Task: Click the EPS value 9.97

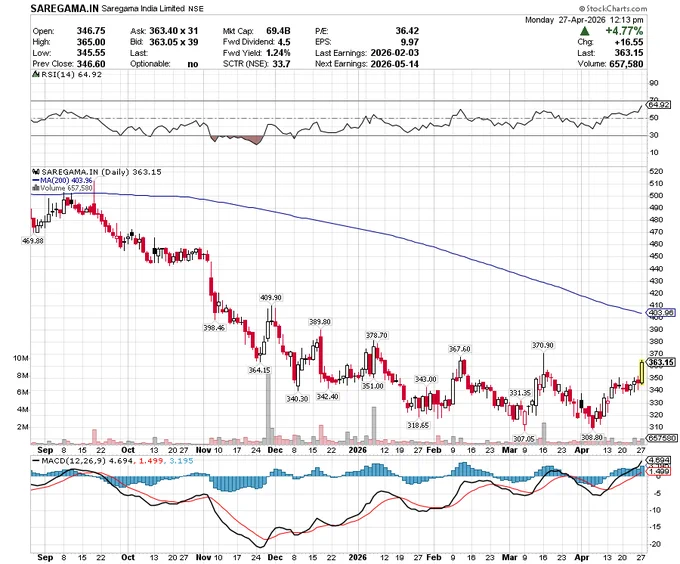Action: point(410,42)
